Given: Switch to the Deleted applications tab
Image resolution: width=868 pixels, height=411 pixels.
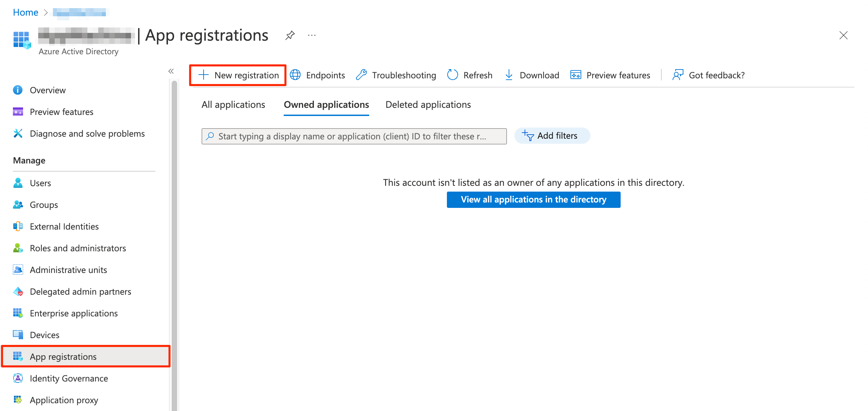Looking at the screenshot, I should (428, 105).
